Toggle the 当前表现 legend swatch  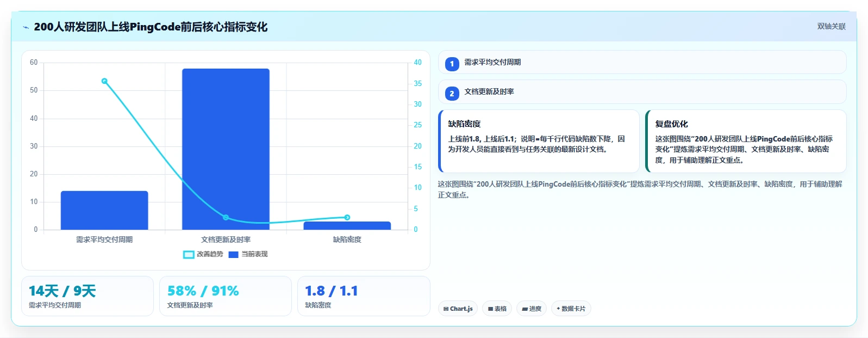234,254
